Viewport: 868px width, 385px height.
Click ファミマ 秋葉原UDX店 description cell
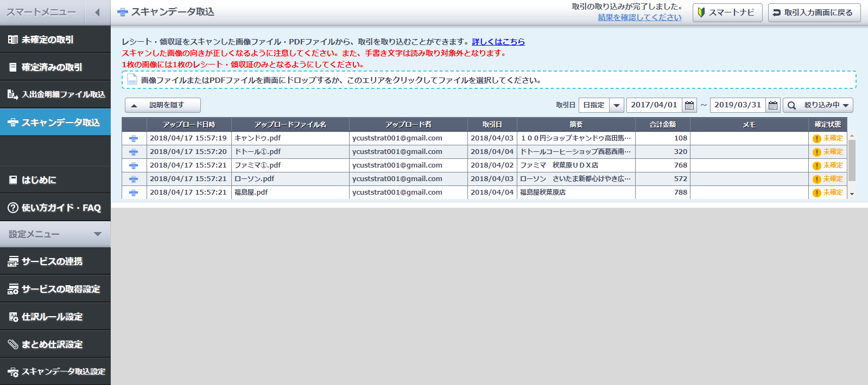[x=576, y=165]
